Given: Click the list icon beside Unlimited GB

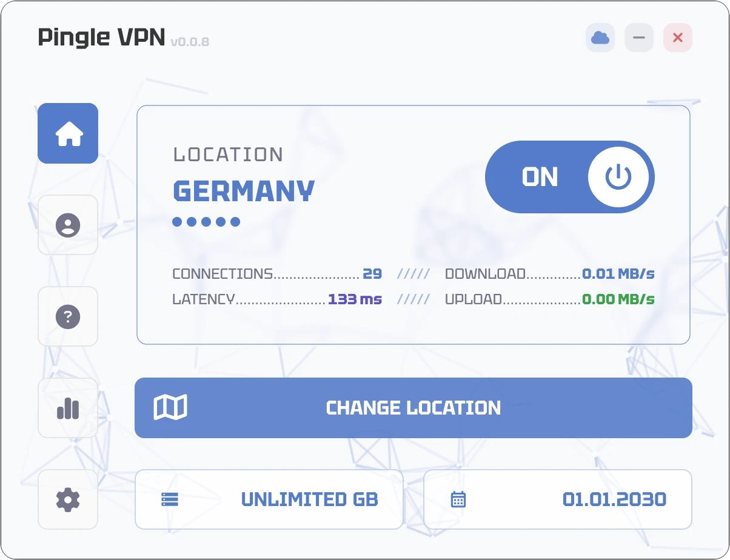Looking at the screenshot, I should 170,499.
